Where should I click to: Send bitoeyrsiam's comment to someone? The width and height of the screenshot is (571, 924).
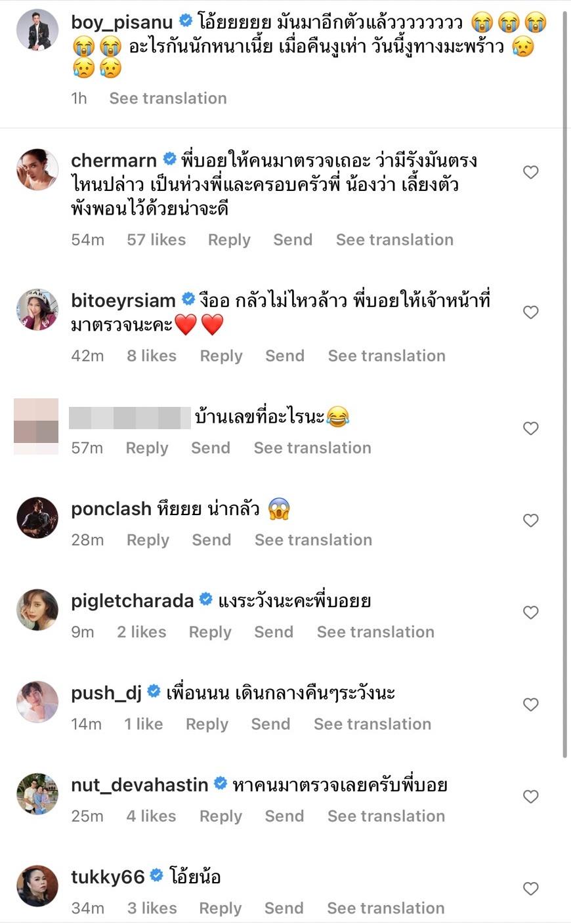click(x=284, y=356)
